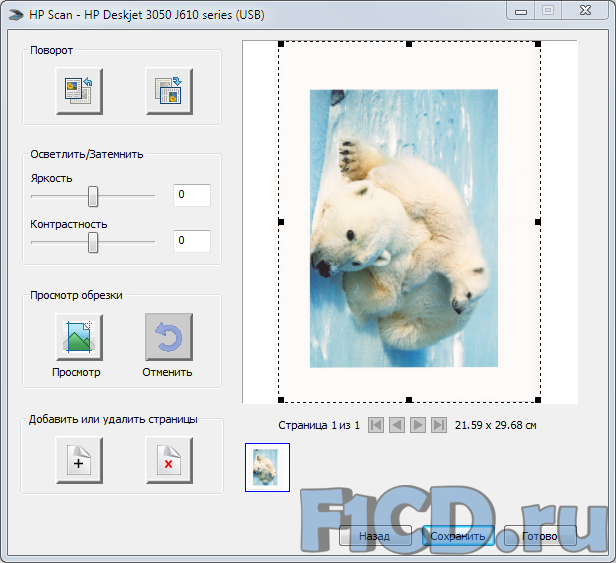Click the Яркость value input field
The image size is (616, 563).
click(192, 195)
